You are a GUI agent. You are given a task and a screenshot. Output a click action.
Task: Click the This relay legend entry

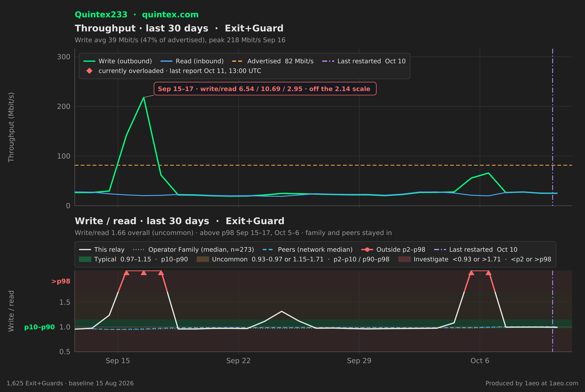click(x=102, y=250)
